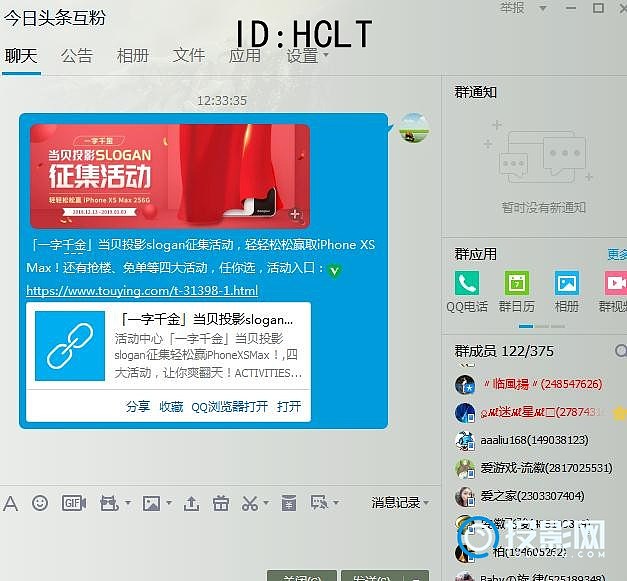Click avatar of member aaaliu168
This screenshot has height=581, width=627.
pyautogui.click(x=465, y=441)
